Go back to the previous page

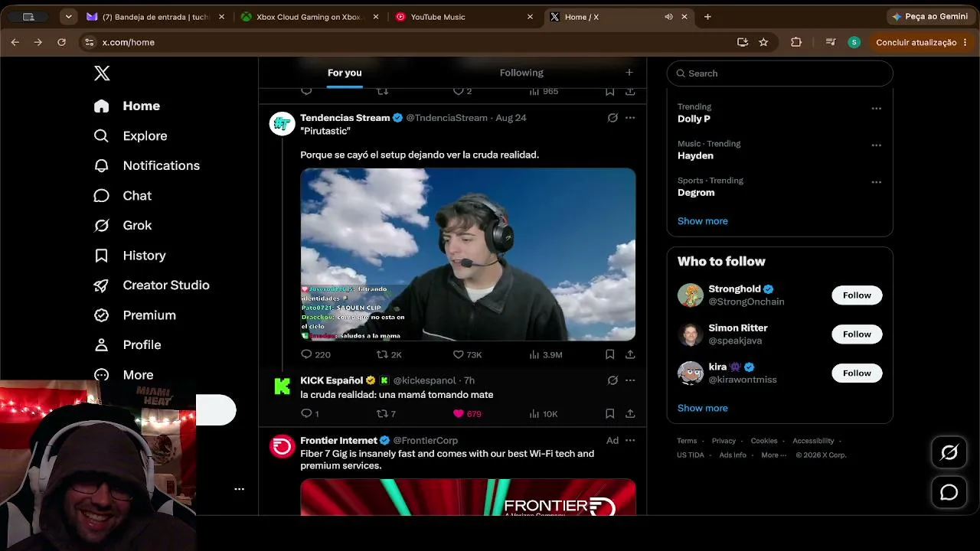pyautogui.click(x=15, y=42)
